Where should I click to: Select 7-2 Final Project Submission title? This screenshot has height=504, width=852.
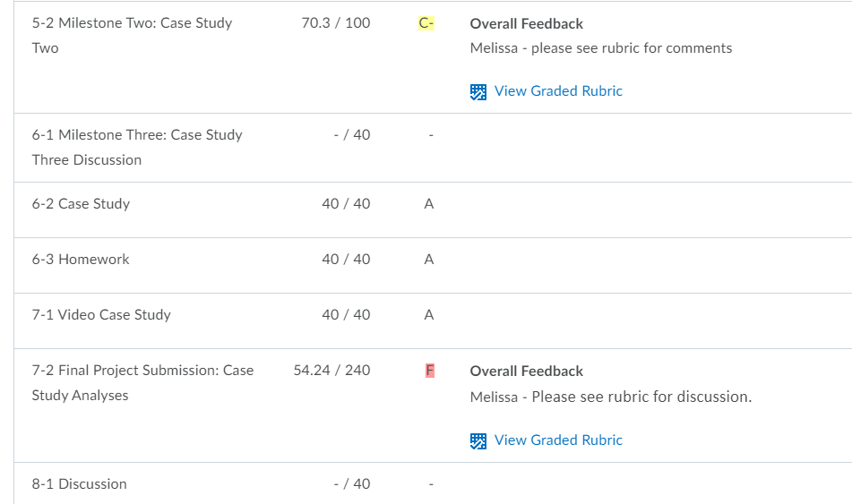pos(143,382)
